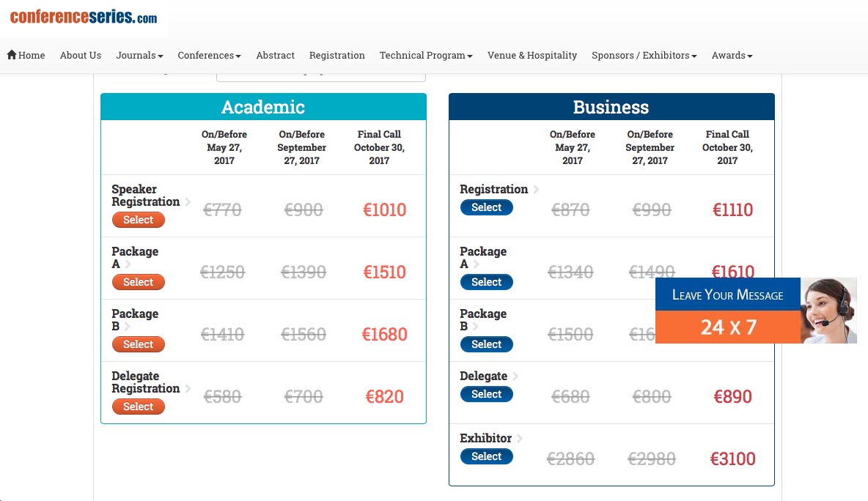Click chevron next to Business Registration
Screen dimensions: 868x501
536,190
